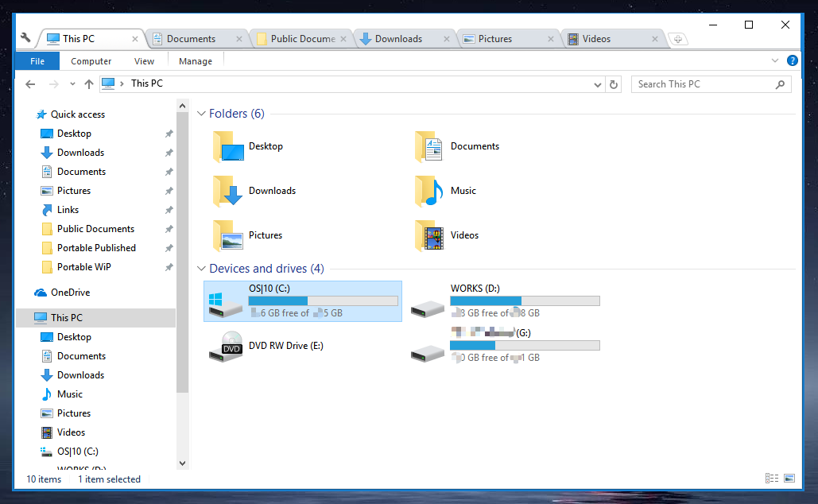Close the Documents tab
This screenshot has height=504, width=818.
[x=239, y=39]
